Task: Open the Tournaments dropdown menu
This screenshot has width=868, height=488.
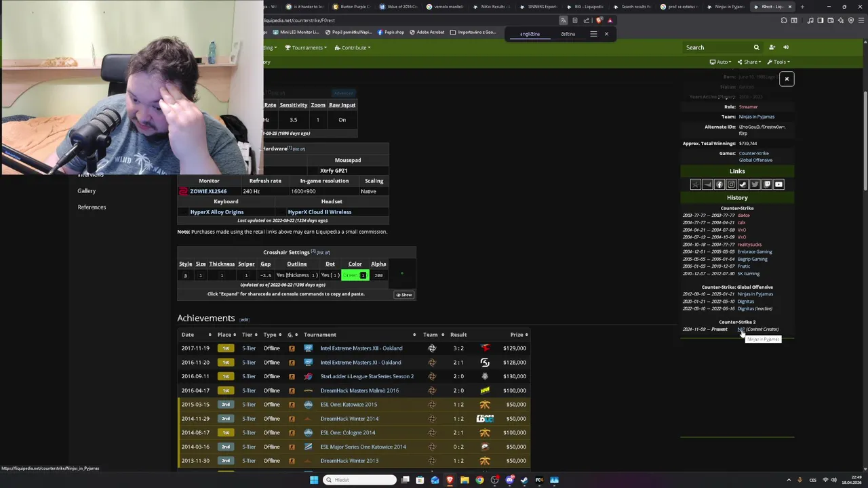Action: tap(306, 47)
